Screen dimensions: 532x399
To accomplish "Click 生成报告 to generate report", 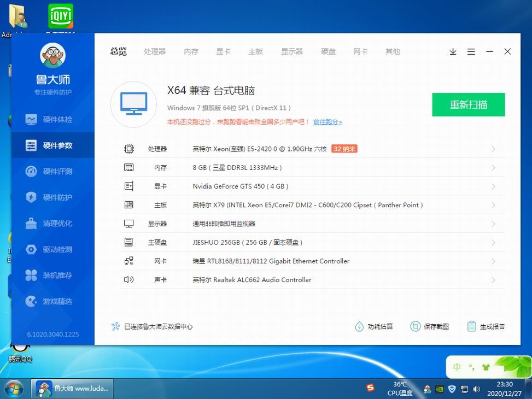I will (x=486, y=326).
